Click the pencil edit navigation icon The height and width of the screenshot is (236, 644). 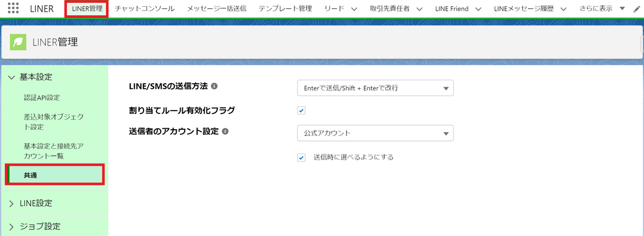tap(637, 10)
